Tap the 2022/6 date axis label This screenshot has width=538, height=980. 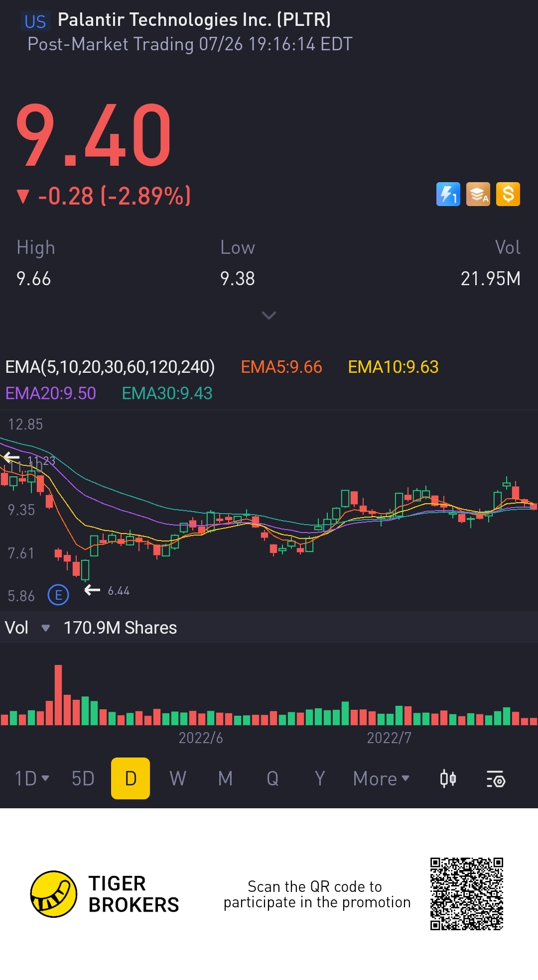201,738
